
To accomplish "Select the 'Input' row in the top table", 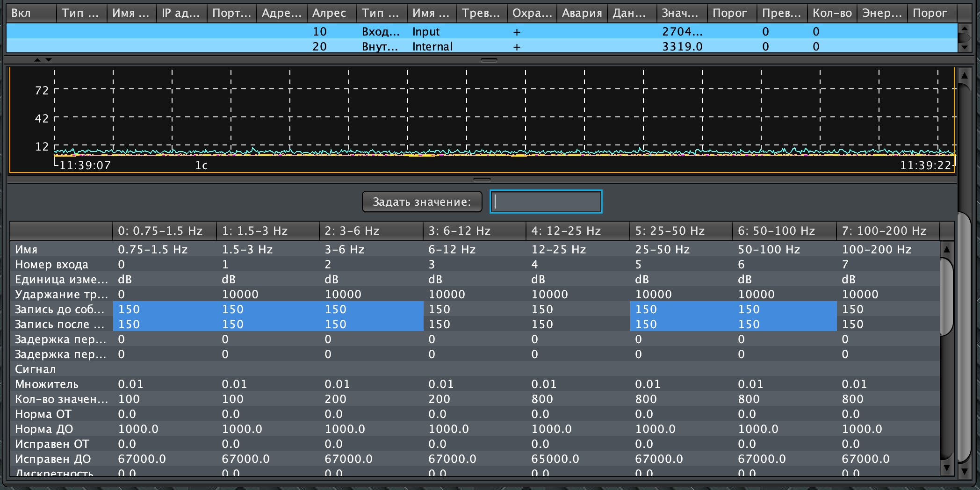I will click(425, 31).
